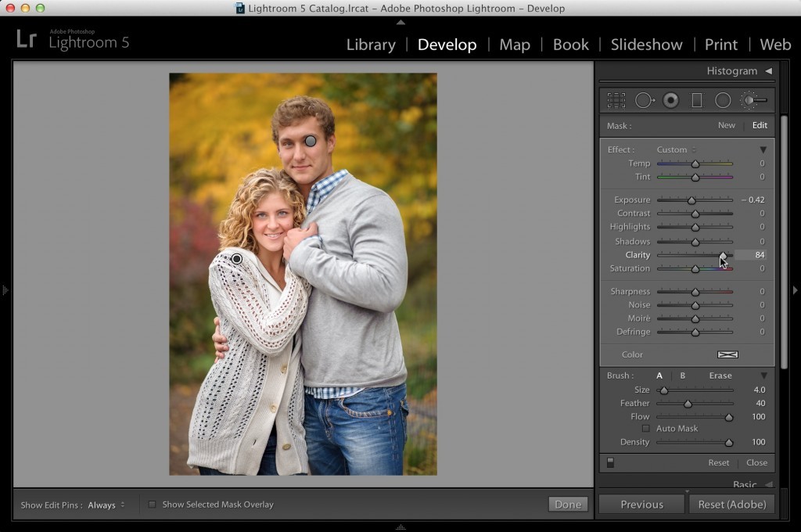Open the Slideshow module
801x532 pixels.
(646, 45)
